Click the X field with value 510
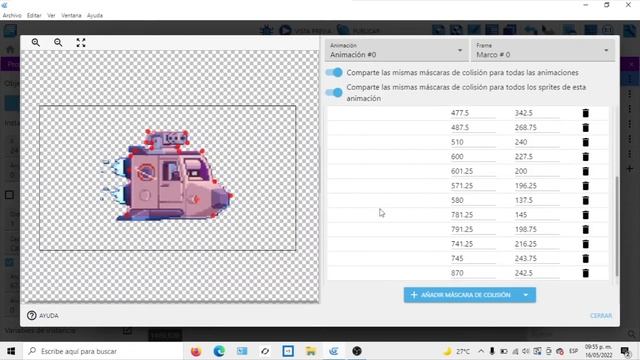640x360 pixels. click(473, 142)
